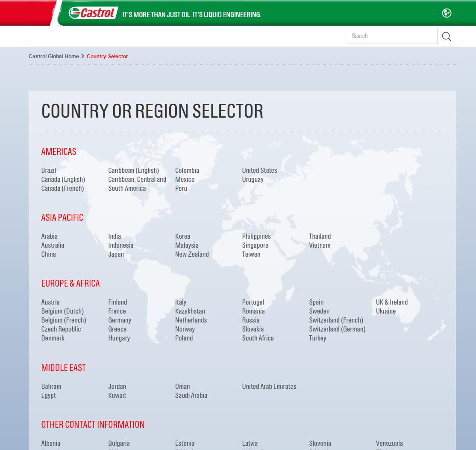
Task: Focus the Search input field
Action: click(x=393, y=36)
